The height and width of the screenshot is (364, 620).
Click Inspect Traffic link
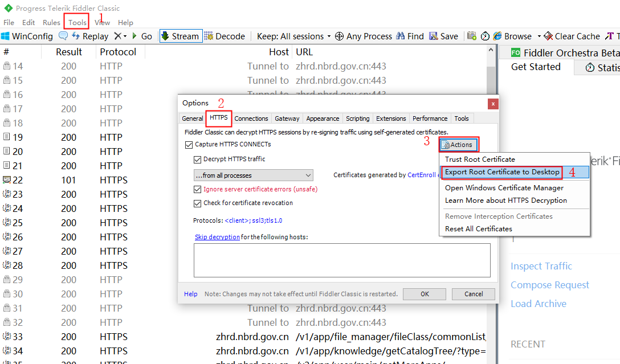tap(541, 266)
